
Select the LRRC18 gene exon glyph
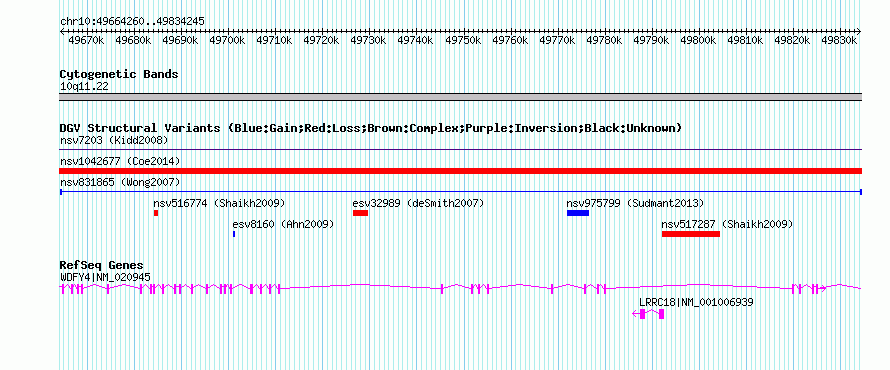(648, 314)
